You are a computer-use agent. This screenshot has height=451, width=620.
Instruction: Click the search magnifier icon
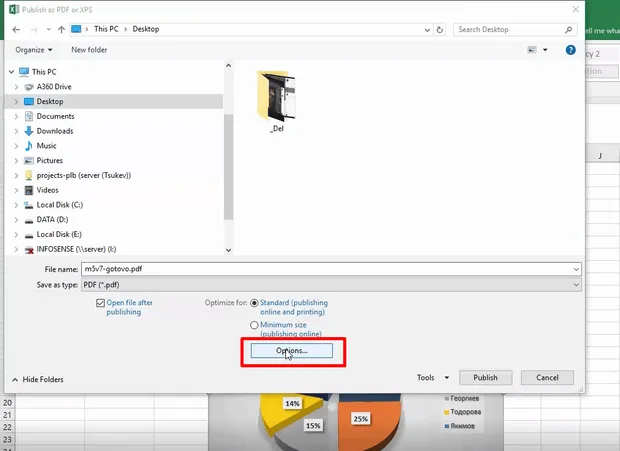568,30
